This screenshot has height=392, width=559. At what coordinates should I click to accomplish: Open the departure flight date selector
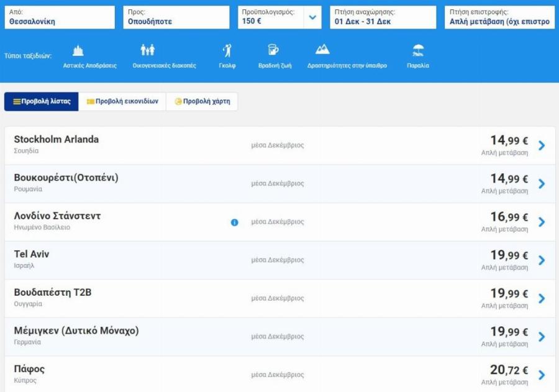click(x=383, y=17)
